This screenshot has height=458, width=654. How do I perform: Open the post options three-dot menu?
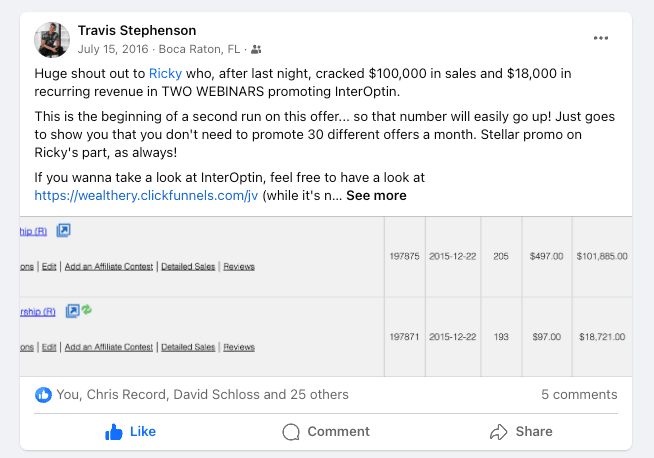tap(601, 38)
